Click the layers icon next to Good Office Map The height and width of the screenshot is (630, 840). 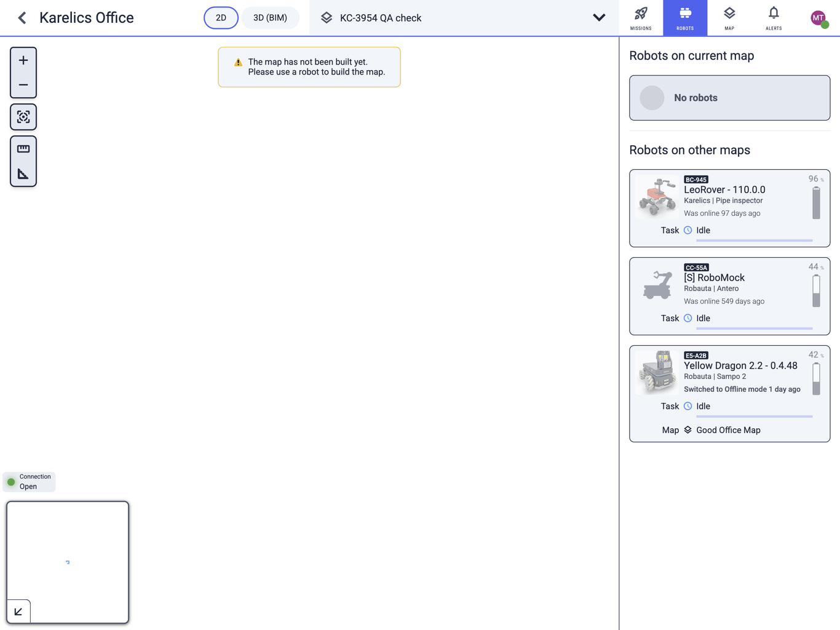tap(688, 430)
